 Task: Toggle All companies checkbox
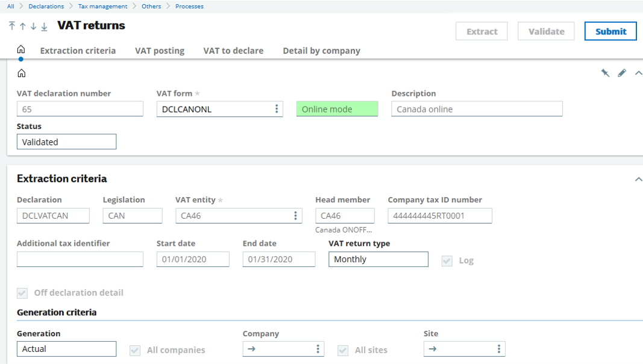point(135,350)
